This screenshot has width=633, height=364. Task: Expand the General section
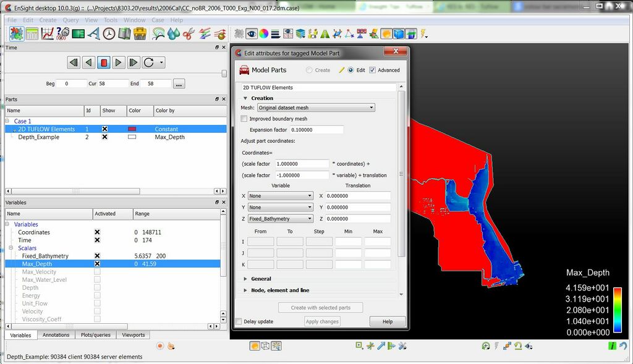pos(261,279)
